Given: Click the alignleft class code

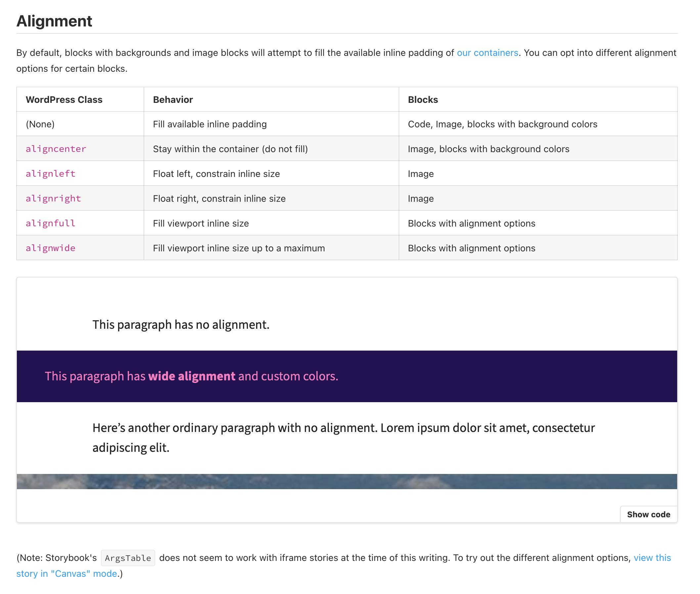Looking at the screenshot, I should [51, 174].
